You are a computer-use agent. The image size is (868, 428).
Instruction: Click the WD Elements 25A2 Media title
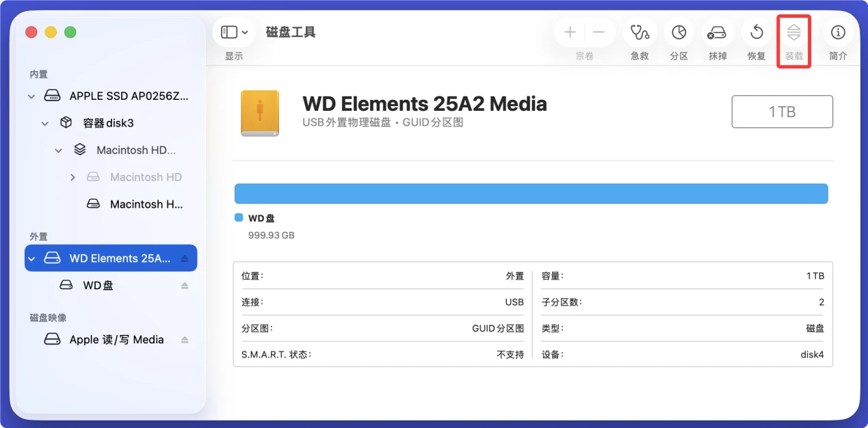coord(425,104)
